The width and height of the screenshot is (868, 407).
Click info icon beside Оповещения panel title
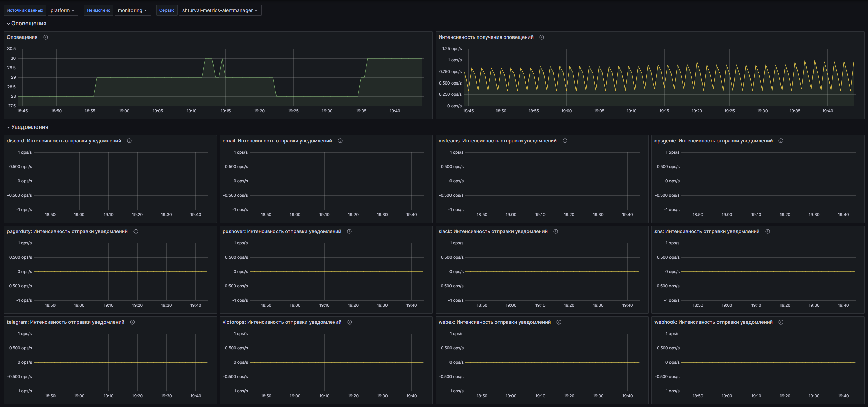46,37
